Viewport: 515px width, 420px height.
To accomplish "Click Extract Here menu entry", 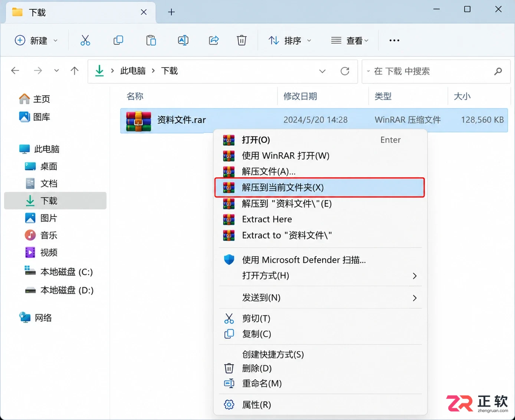I will [320, 219].
